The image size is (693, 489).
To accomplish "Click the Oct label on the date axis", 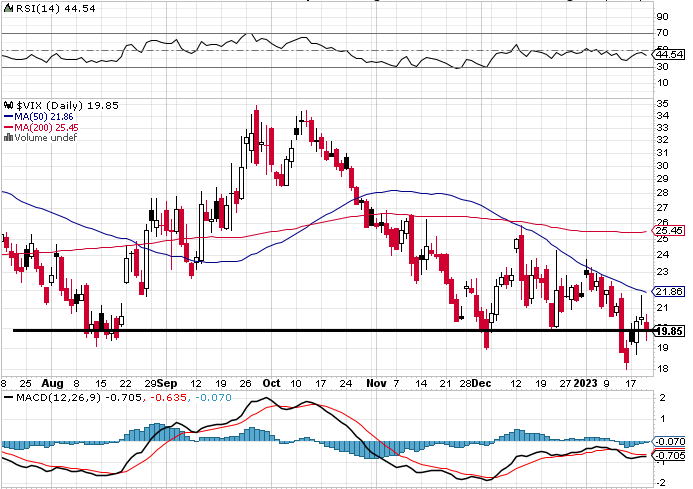I will 271,383.
